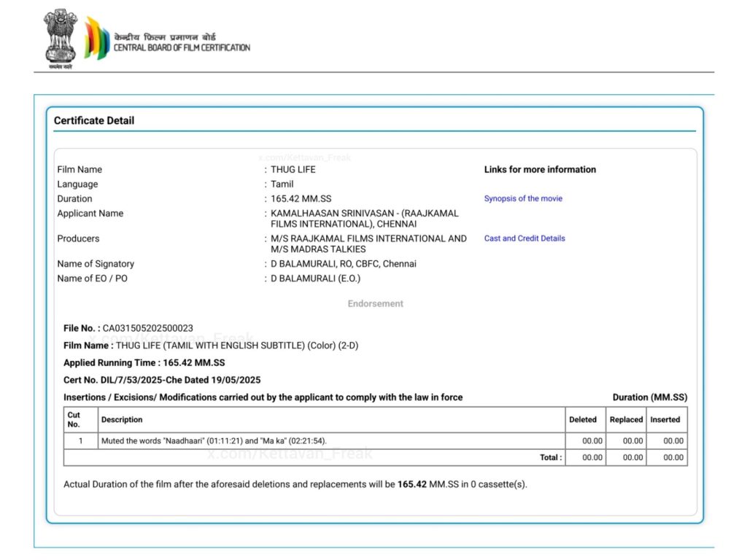Click the Links for more information heading
Screen dimensions: 747x560
point(540,169)
